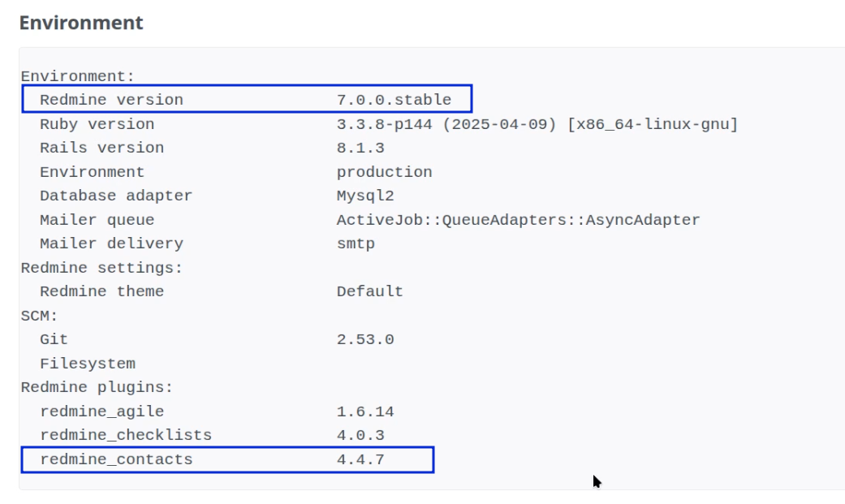Select the value 'Mysql2'
Viewport: 845px width, 504px height.
[365, 196]
